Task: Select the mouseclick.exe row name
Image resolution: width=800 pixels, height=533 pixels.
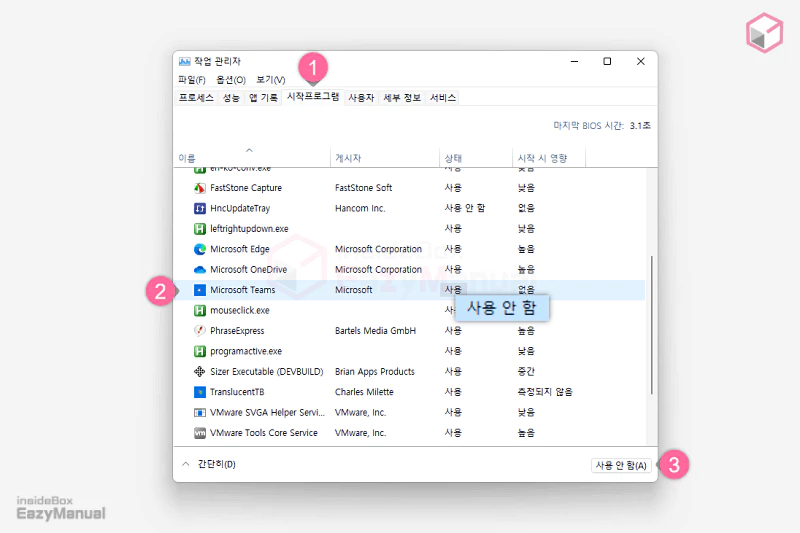Action: [x=240, y=311]
